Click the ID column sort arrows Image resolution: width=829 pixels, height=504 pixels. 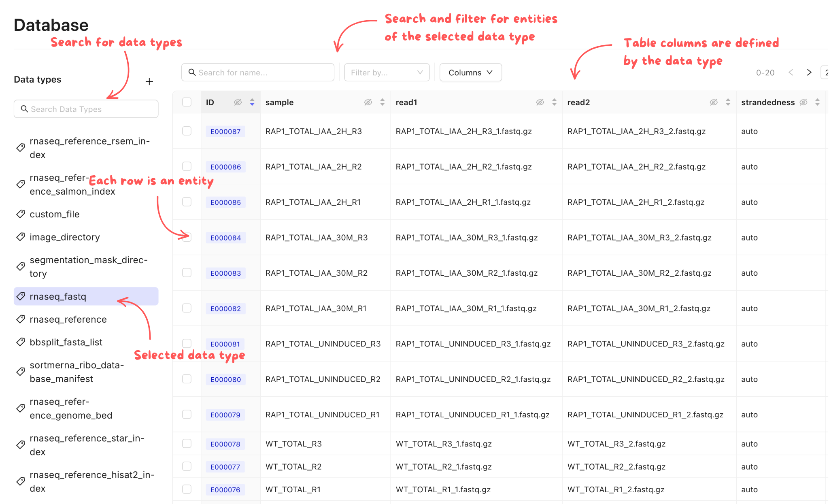(252, 102)
